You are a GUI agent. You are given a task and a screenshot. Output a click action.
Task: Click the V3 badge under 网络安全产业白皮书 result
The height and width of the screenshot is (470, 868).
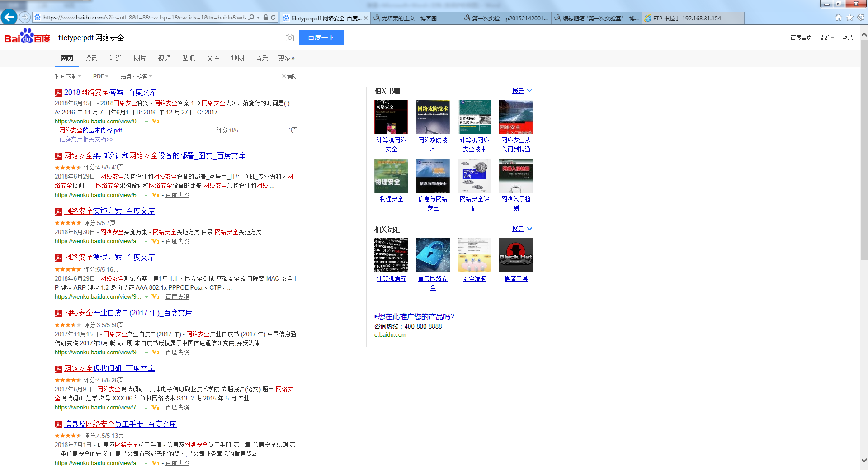point(156,352)
